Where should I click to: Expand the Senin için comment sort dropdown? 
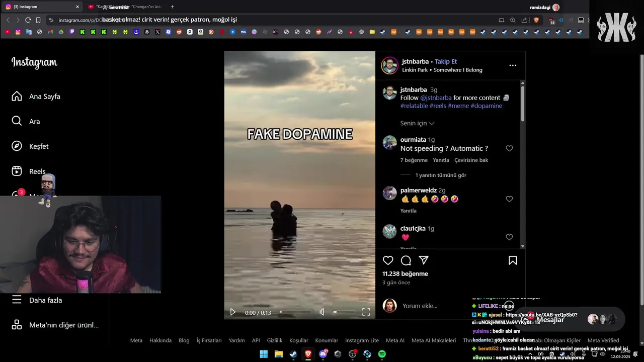click(417, 123)
